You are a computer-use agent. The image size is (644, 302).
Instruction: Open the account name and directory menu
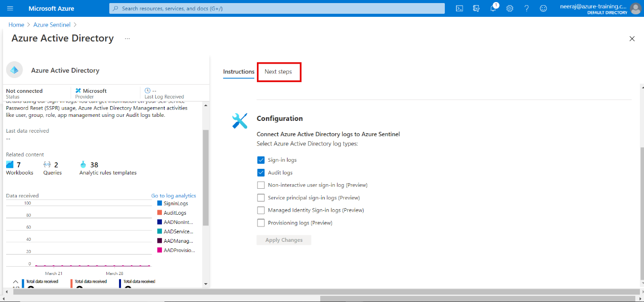pyautogui.click(x=594, y=9)
